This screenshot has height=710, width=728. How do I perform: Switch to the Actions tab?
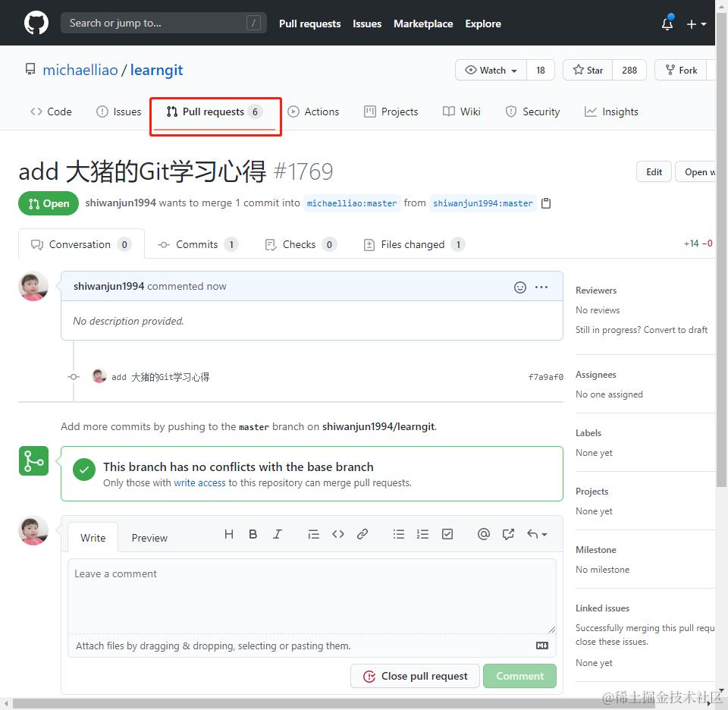(x=313, y=112)
